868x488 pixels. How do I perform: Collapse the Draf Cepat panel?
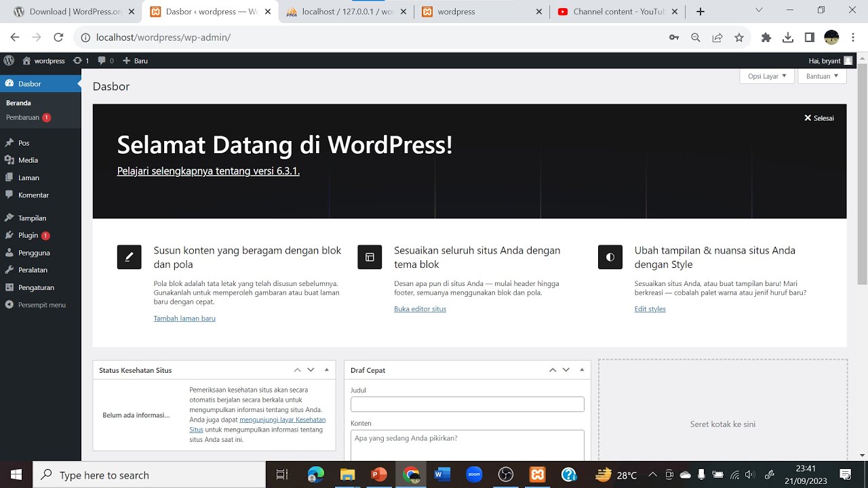[582, 370]
